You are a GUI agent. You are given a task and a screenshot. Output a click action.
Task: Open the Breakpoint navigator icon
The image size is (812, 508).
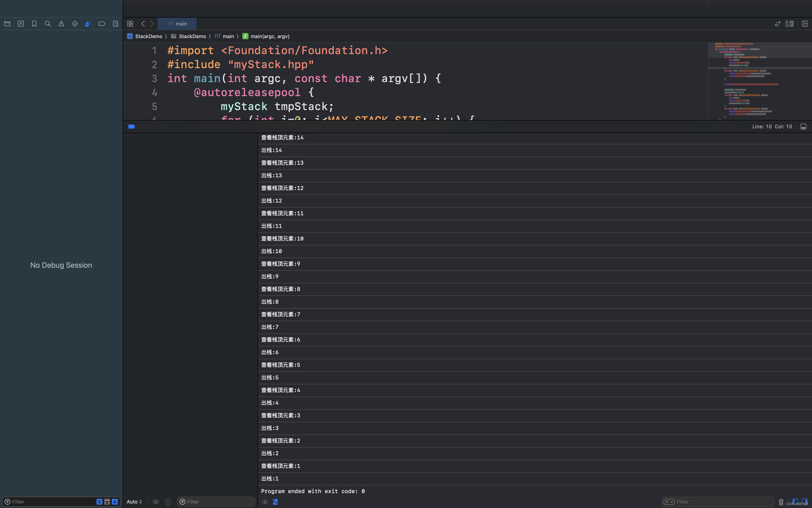pos(102,24)
